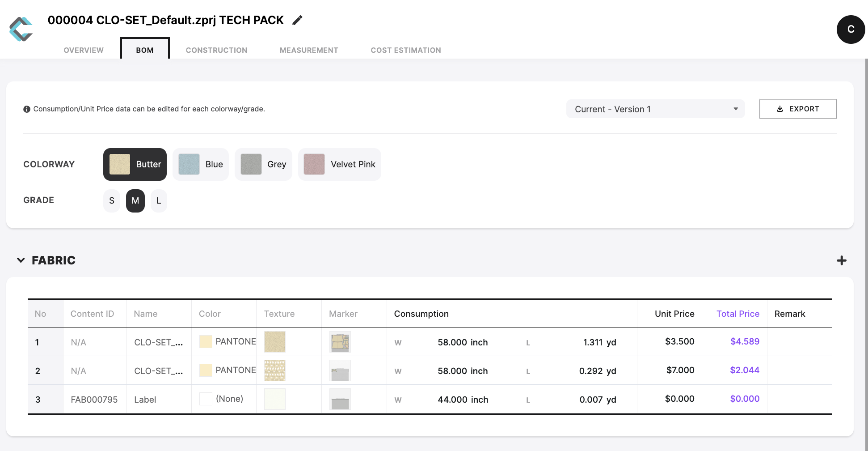Collapse the FABRIC section

point(20,260)
